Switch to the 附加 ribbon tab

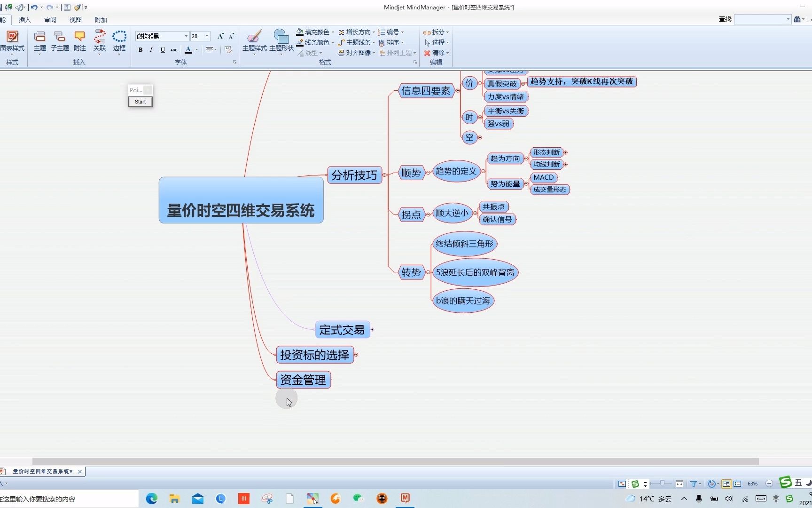[101, 20]
